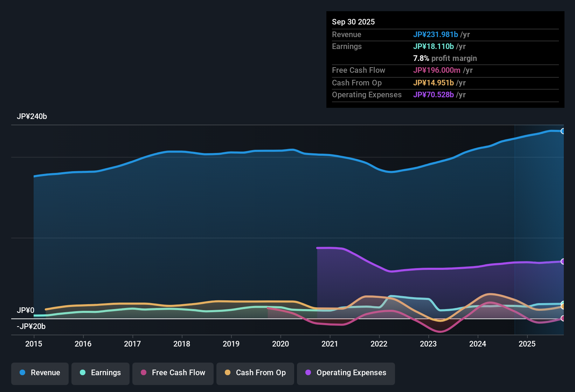Click the purple Operating Expenses legend dot
This screenshot has width=575, height=392.
(308, 373)
